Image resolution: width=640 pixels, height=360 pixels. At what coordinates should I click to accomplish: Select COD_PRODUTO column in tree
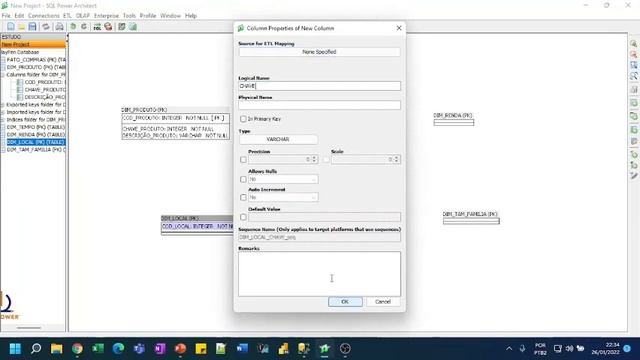pos(44,82)
